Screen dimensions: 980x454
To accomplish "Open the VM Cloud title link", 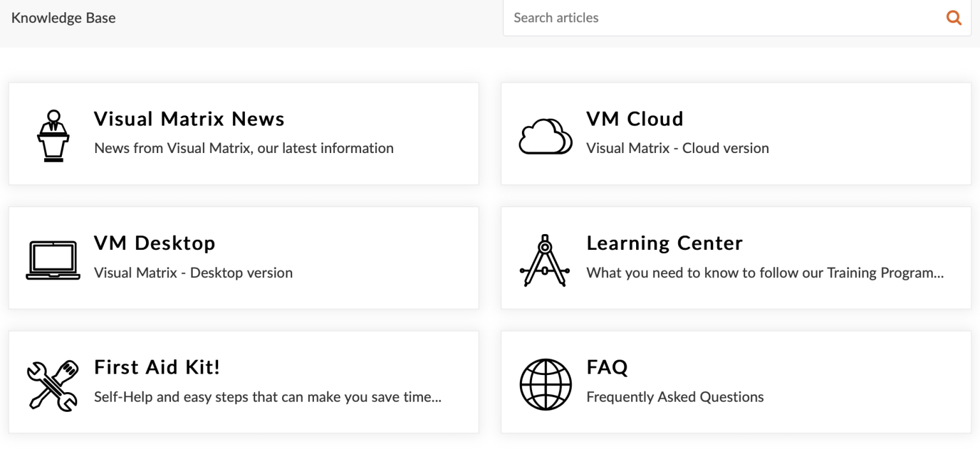I will pyautogui.click(x=634, y=119).
